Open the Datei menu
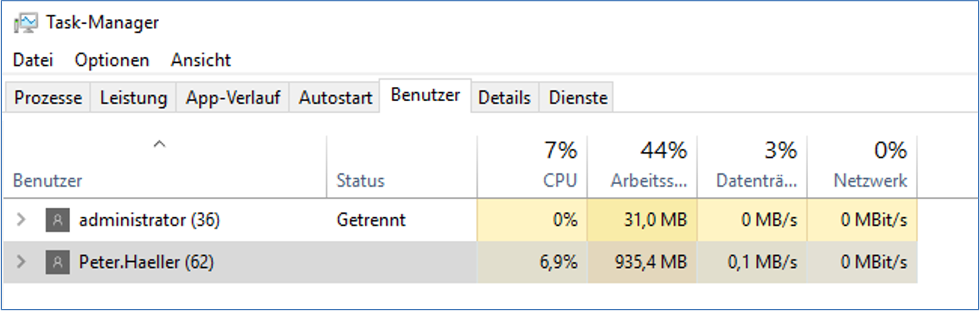The image size is (980, 311). (33, 60)
